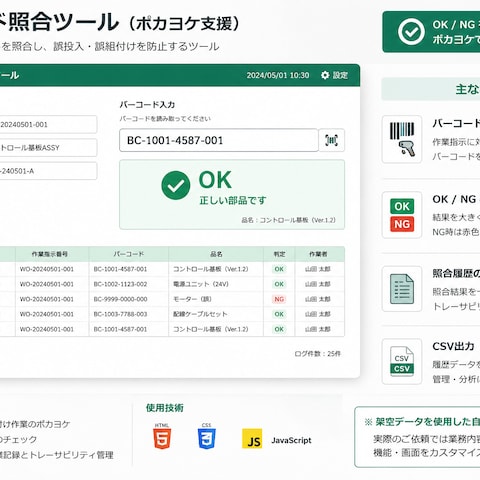The image size is (480, 480).
Task: Click the バーコードを読み取ってください hint text
Action: [x=165, y=119]
